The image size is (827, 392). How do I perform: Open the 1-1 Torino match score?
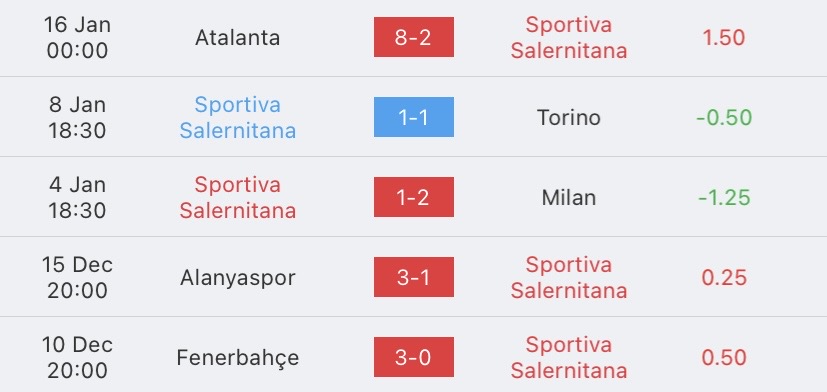pyautogui.click(x=414, y=117)
